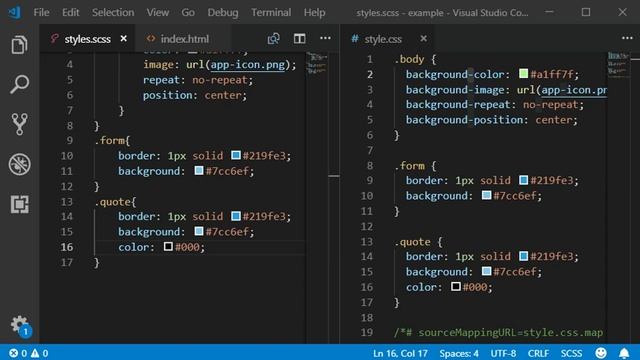Open the File menu
640x360 pixels.
point(41,13)
